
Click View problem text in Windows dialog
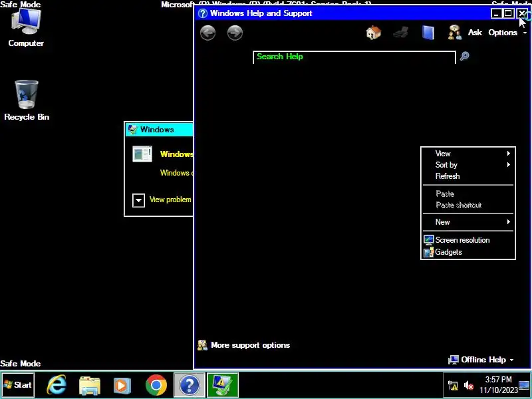[170, 199]
